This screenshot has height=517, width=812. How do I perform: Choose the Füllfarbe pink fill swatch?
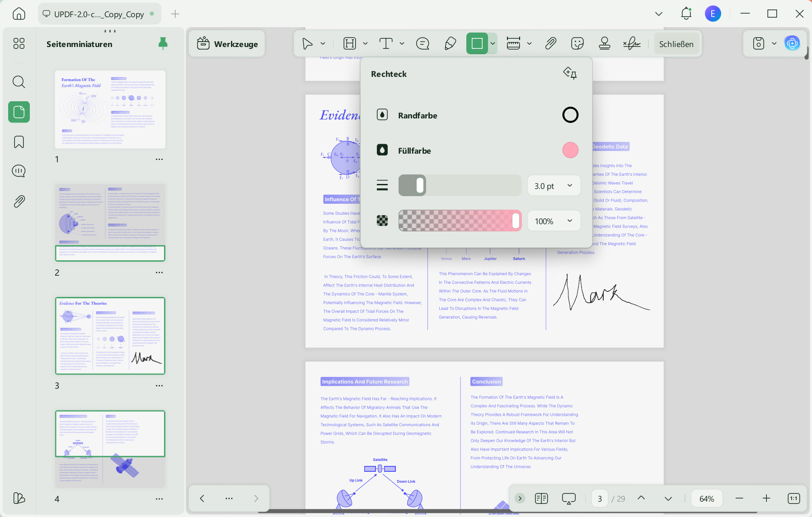[570, 150]
